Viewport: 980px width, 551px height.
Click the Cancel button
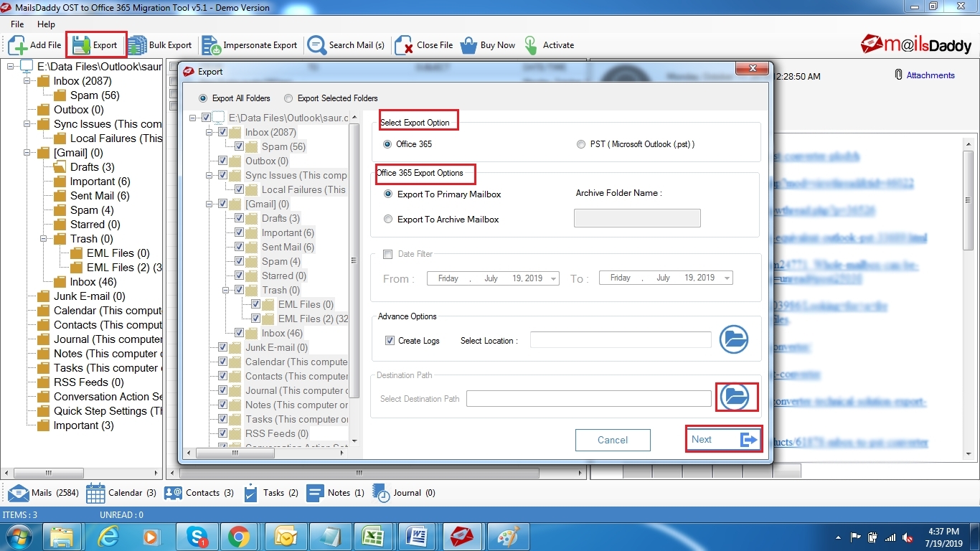click(x=613, y=440)
